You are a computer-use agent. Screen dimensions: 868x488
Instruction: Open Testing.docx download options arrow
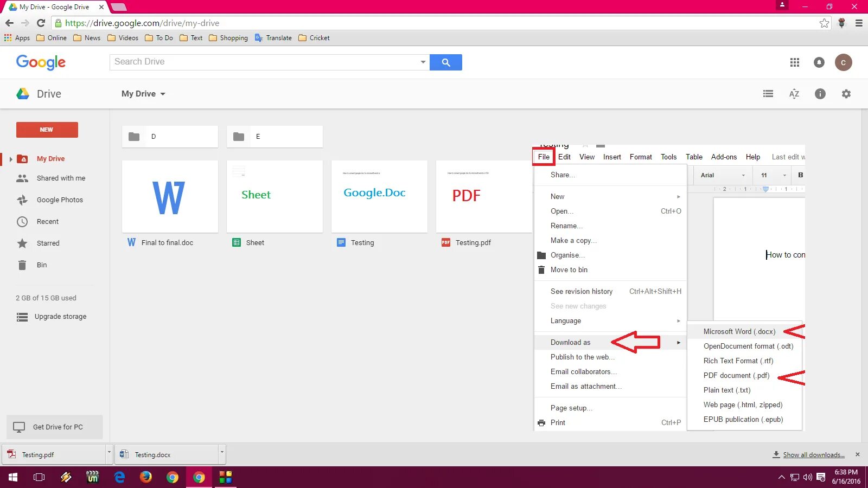[222, 454]
